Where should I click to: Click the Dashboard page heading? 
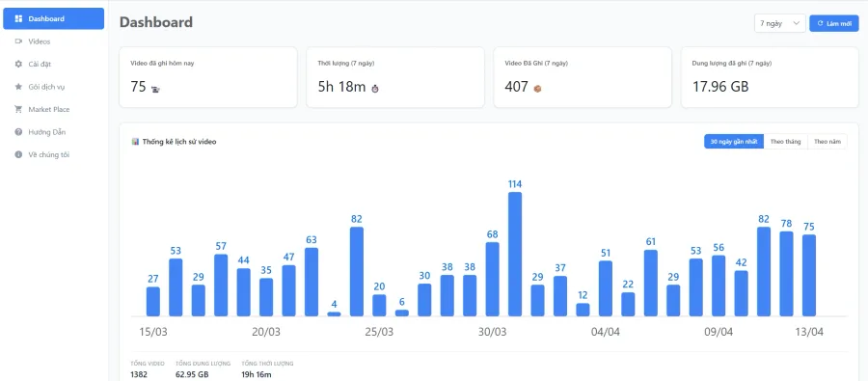(156, 22)
